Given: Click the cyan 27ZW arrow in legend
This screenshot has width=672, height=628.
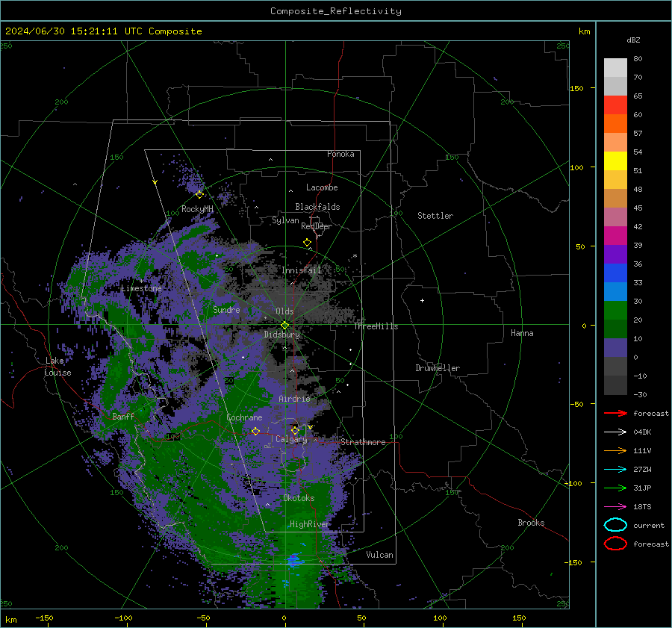Looking at the screenshot, I should [615, 470].
